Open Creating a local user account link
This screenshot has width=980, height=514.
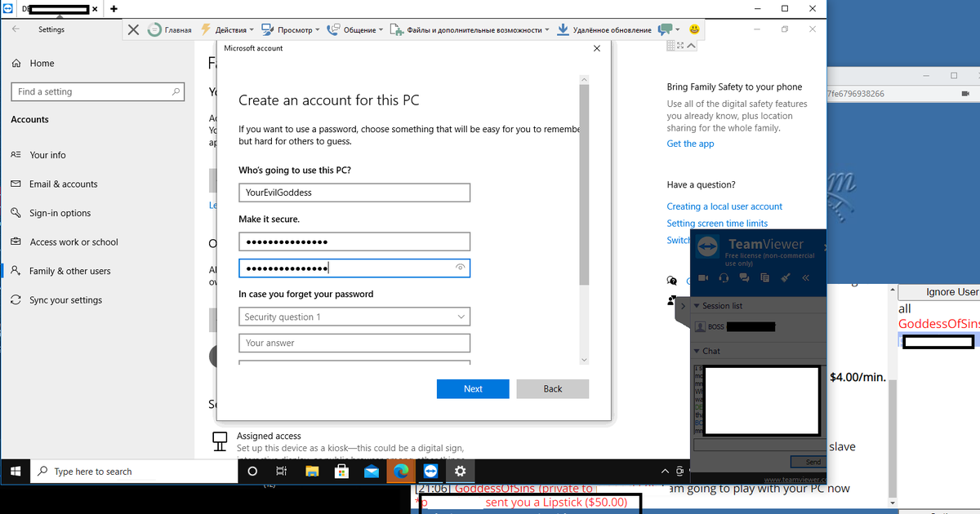724,206
